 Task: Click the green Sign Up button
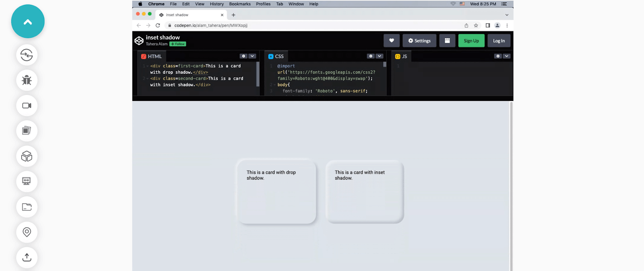tap(471, 41)
